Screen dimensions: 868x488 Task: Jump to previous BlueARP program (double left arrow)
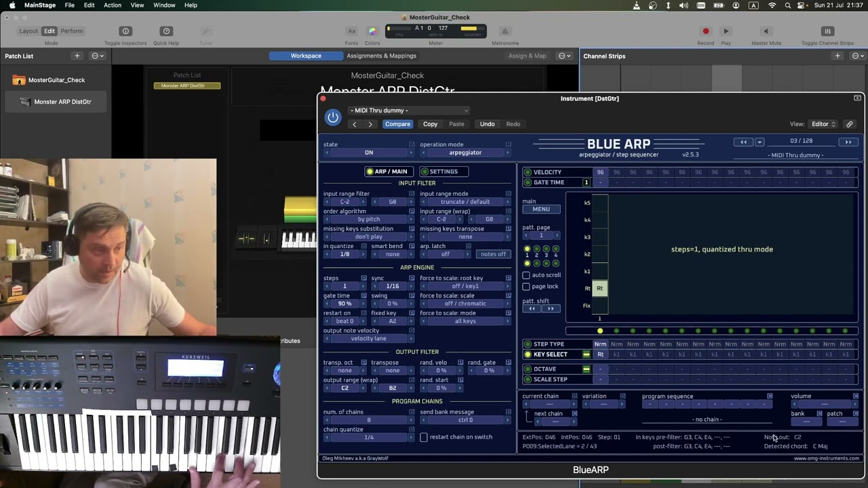(743, 142)
